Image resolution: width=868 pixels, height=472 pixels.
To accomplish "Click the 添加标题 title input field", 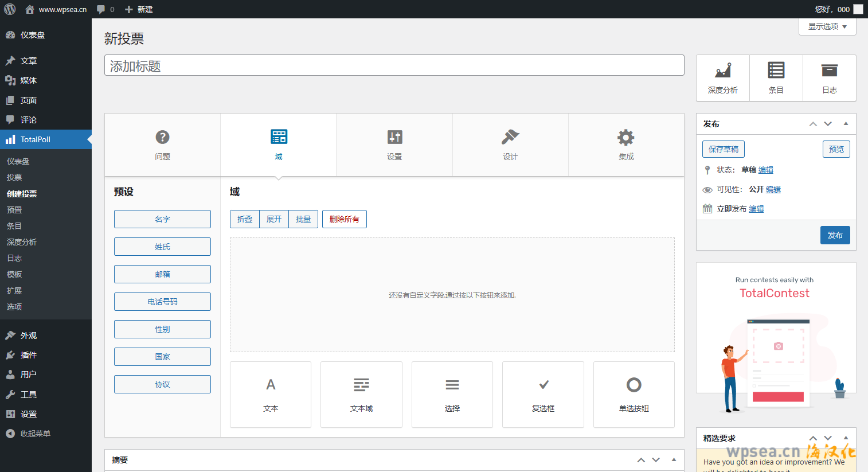I will pyautogui.click(x=394, y=65).
